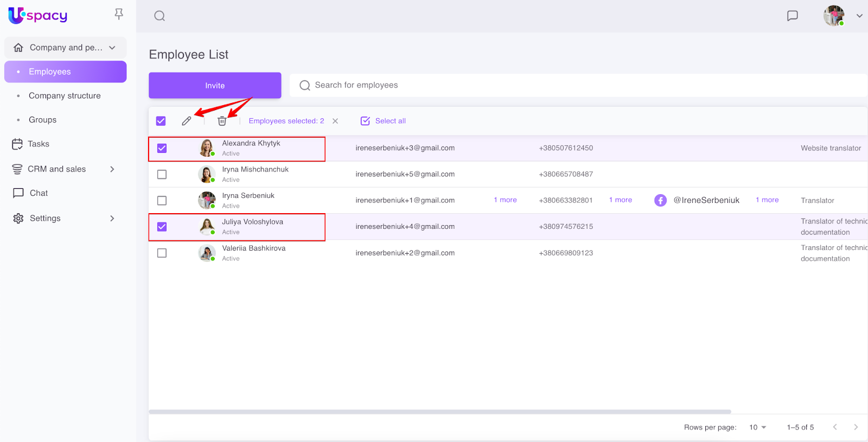Click the pencil edit icon for selected employees

186,121
